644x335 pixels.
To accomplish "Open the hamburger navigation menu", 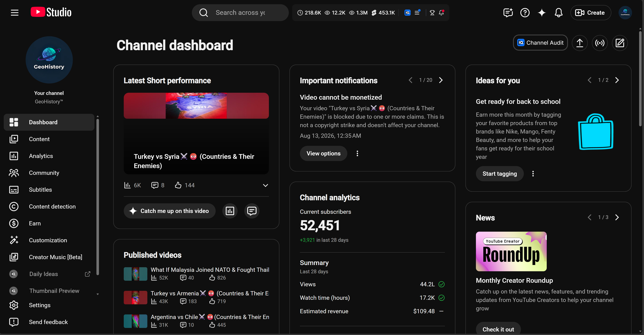I will [15, 12].
